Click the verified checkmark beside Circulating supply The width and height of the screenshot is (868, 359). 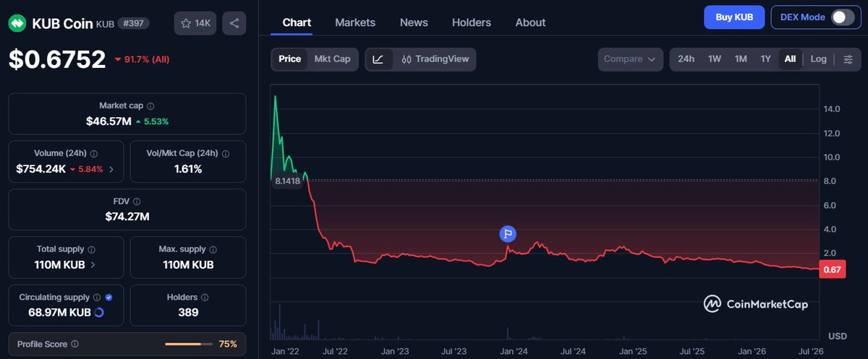tap(109, 297)
